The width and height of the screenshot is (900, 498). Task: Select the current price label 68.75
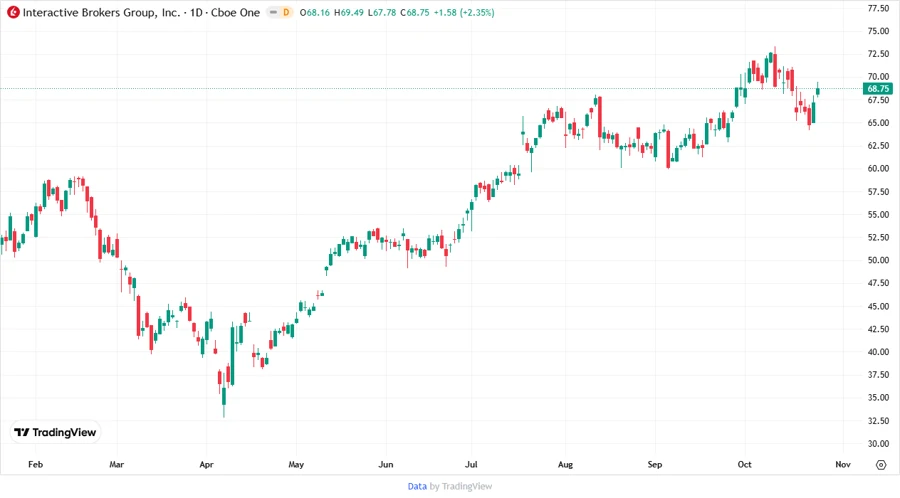(x=878, y=88)
